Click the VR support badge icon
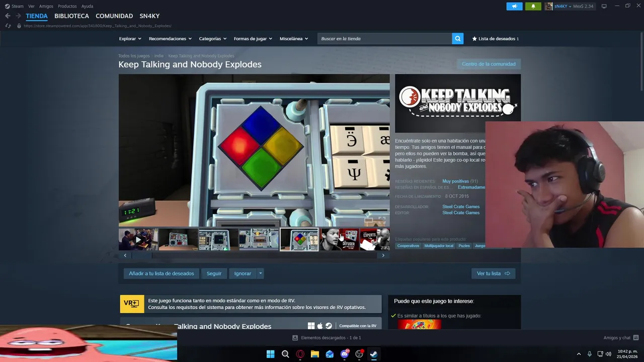Viewport: 644px width, 362px height. [x=132, y=304]
